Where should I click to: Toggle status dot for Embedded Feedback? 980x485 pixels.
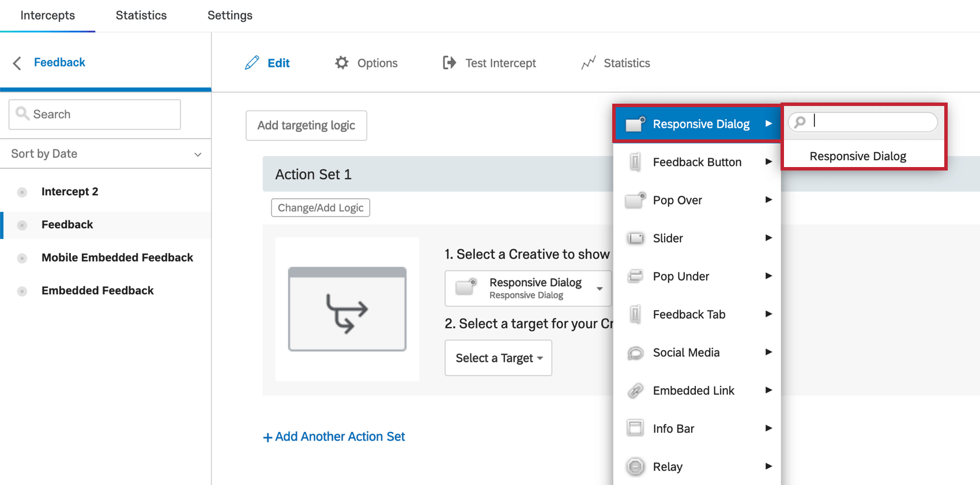tap(22, 291)
